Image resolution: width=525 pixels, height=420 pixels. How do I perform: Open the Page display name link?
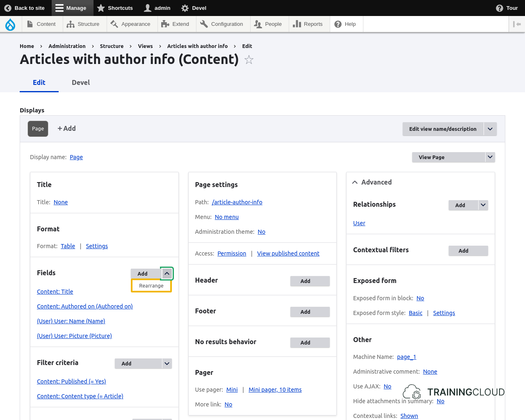[76, 157]
